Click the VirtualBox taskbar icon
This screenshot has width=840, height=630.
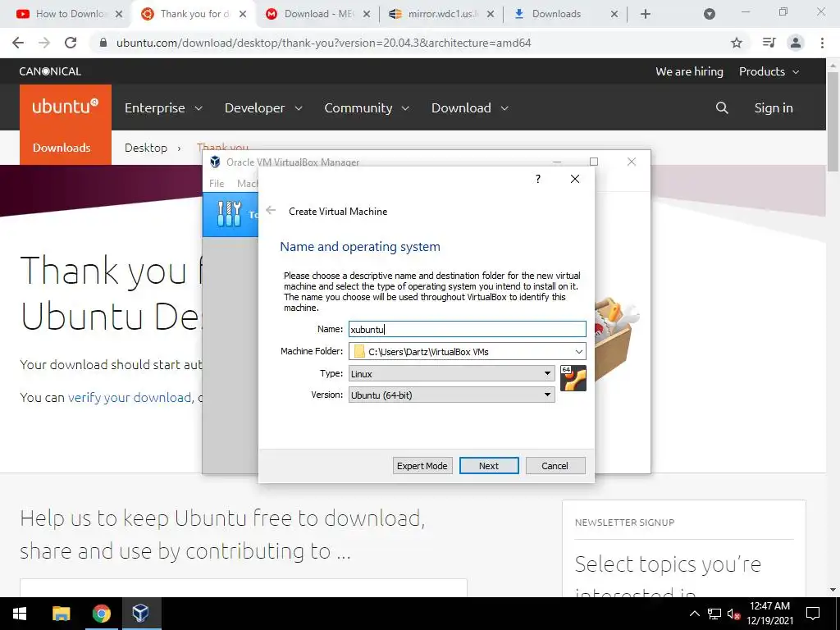141,614
